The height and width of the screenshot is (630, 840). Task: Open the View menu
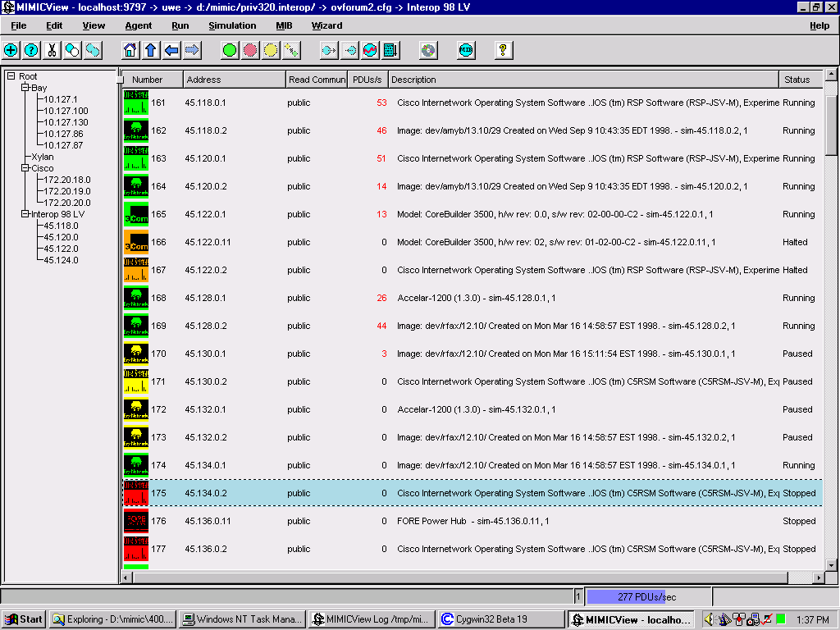(x=94, y=25)
